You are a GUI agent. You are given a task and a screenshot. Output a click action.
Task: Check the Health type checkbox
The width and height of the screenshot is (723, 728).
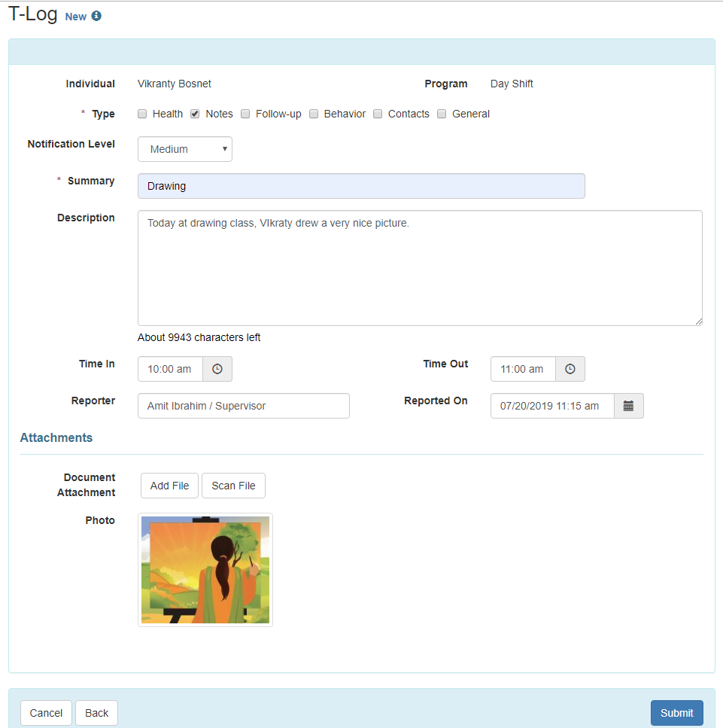(x=142, y=114)
